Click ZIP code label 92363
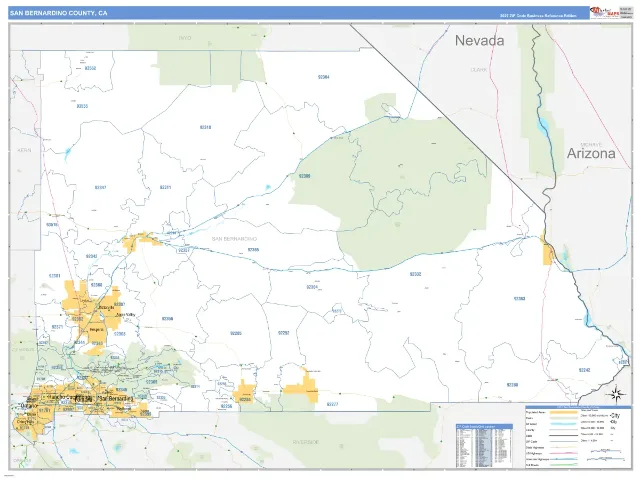 (519, 298)
